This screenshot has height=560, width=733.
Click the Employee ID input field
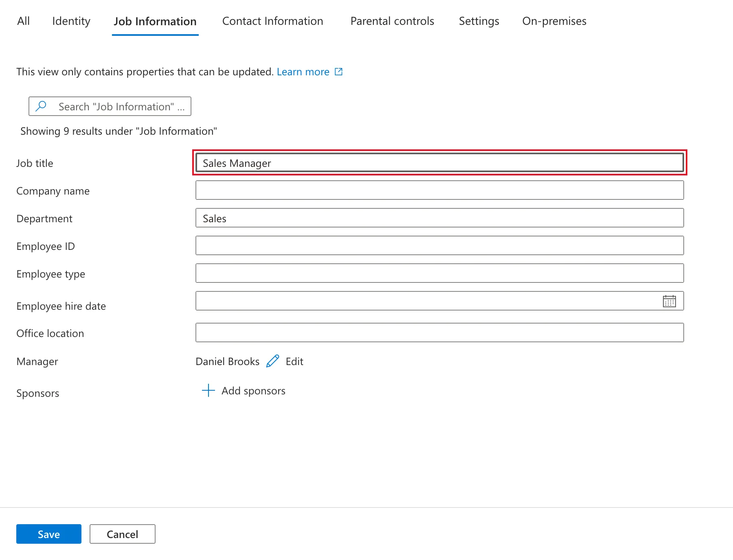pos(440,245)
